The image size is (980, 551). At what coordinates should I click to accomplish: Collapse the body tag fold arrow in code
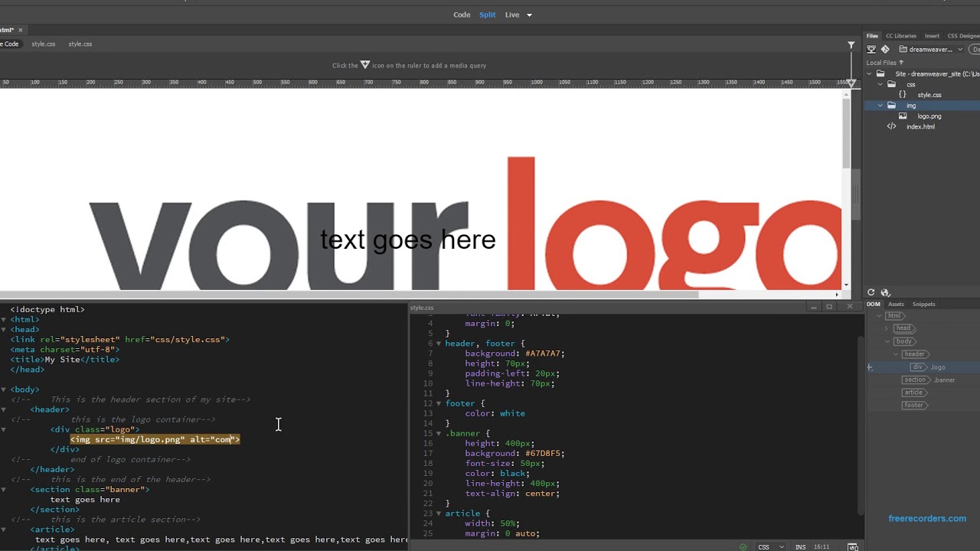point(4,390)
